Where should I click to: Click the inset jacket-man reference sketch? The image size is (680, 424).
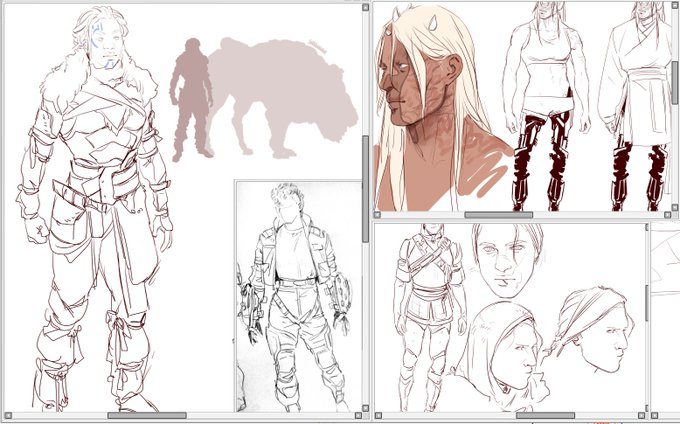coord(298,297)
